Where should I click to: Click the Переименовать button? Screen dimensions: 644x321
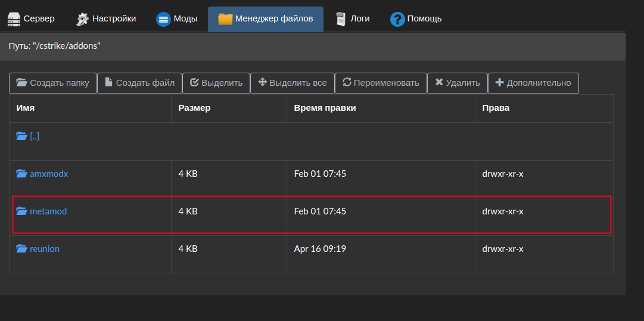[x=381, y=83]
